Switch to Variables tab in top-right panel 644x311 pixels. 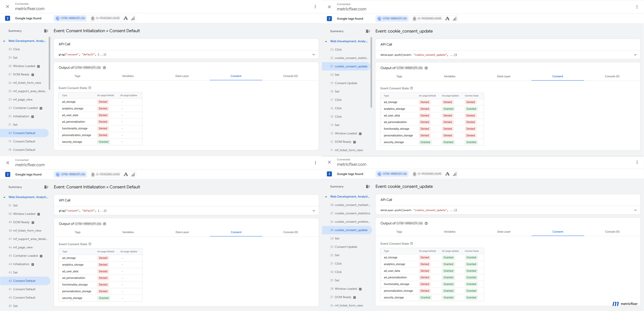click(x=449, y=76)
